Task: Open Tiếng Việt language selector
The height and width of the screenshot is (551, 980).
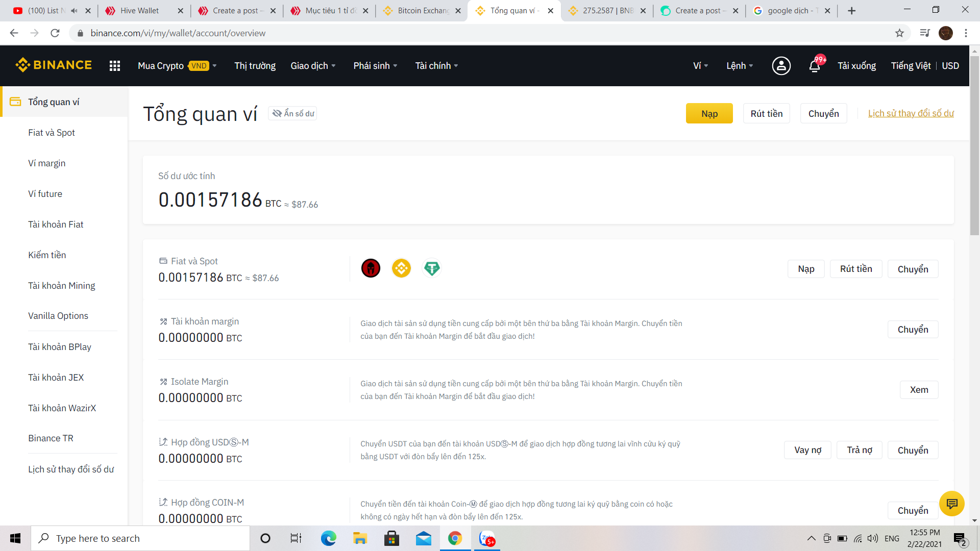Action: pyautogui.click(x=911, y=66)
